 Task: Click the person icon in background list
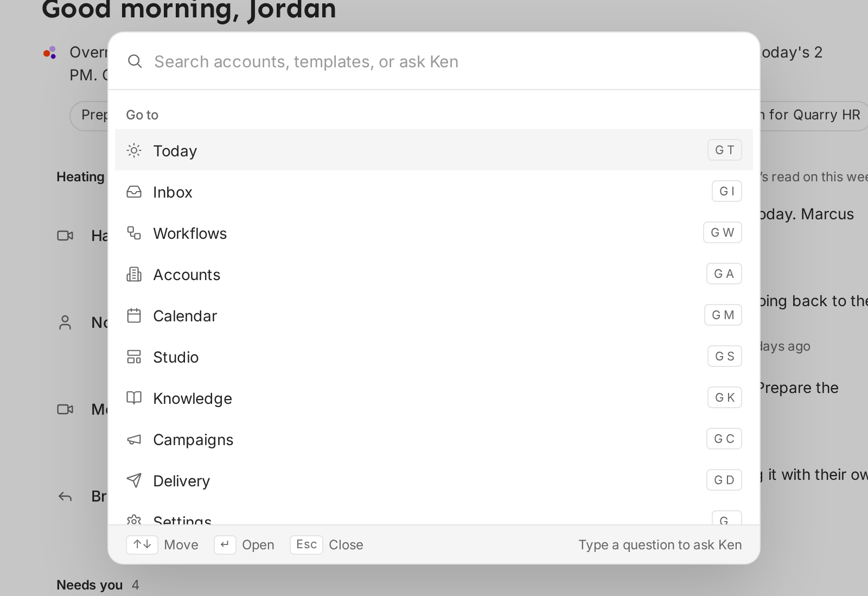[x=65, y=322]
